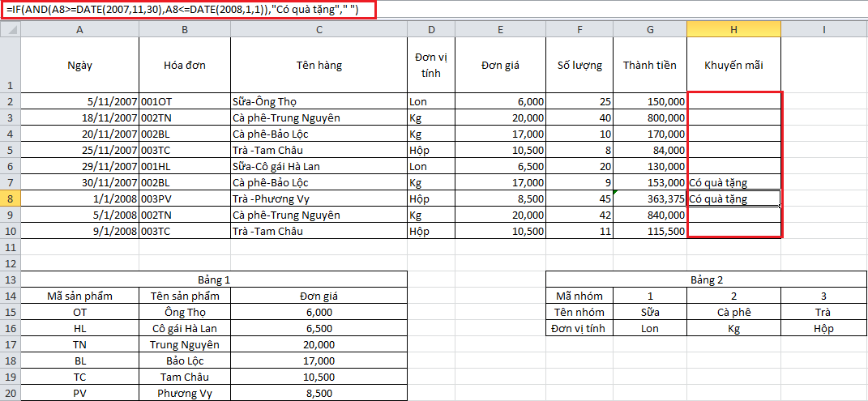Screen dimensions: 868x401
Task: Click unit price cell 8,500 in row 8
Action: coord(500,198)
